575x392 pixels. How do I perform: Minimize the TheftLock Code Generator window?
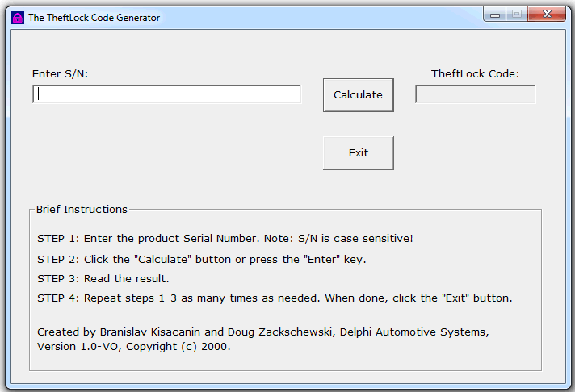(x=495, y=15)
